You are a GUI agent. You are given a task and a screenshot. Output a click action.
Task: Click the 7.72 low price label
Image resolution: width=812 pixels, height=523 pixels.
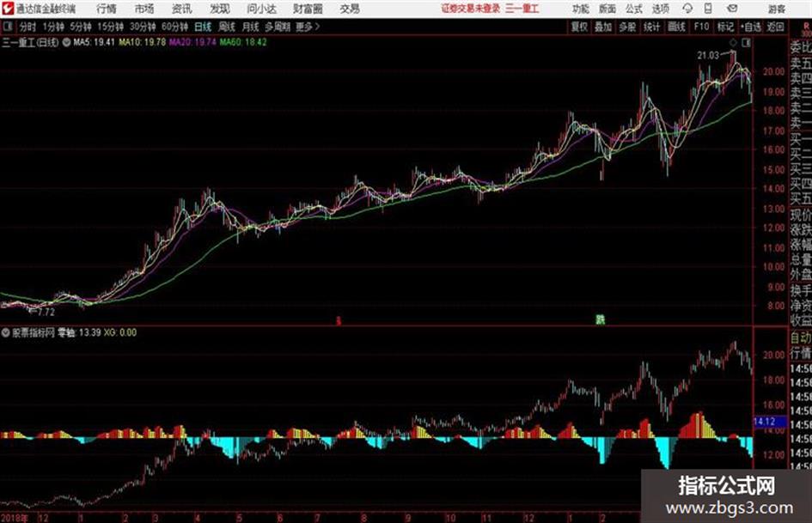click(x=46, y=313)
